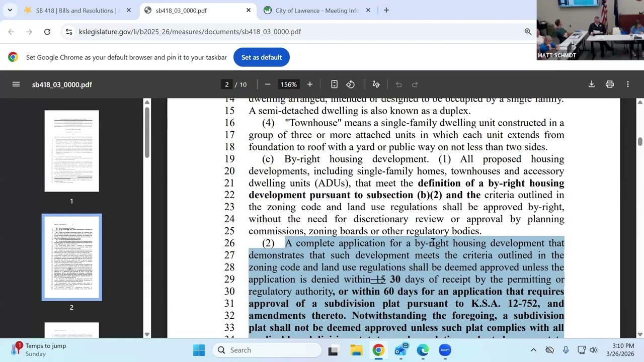
Task: Open Google Chrome from taskbar
Action: pos(378,350)
